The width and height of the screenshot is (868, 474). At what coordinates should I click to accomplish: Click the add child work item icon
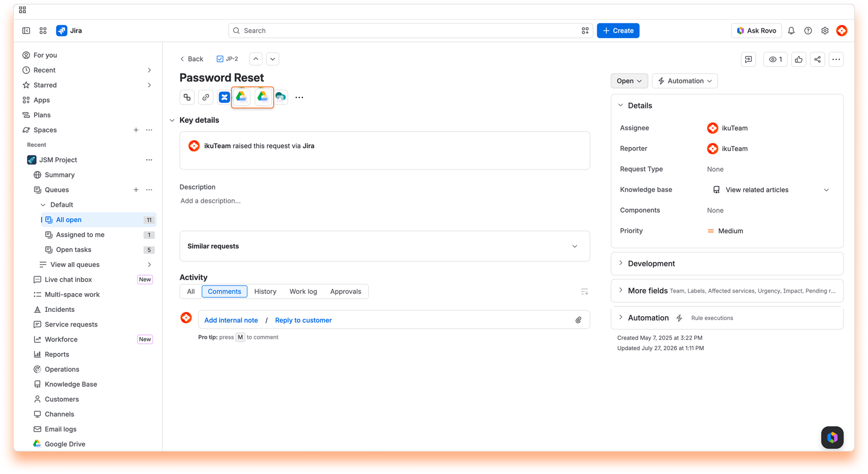point(187,97)
